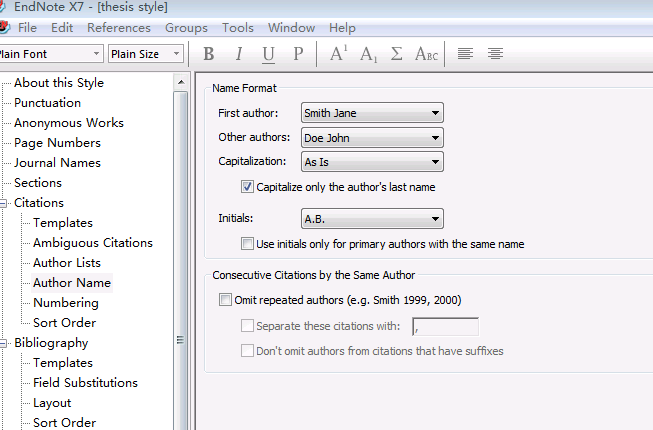Open the Tools menu
Screen dimensions: 653x430
(238, 27)
